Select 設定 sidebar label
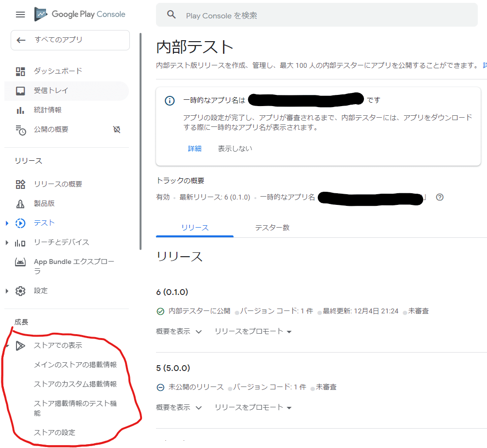This screenshot has height=448, width=487. pos(41,291)
